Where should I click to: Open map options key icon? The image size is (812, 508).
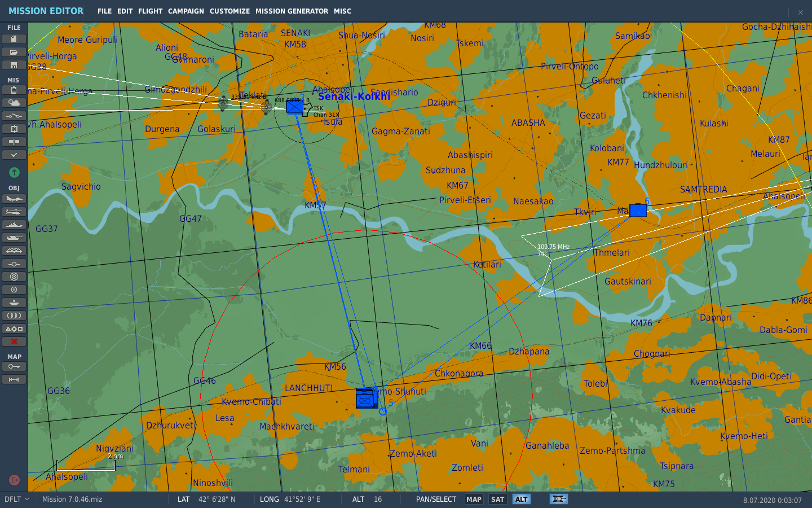pos(14,366)
